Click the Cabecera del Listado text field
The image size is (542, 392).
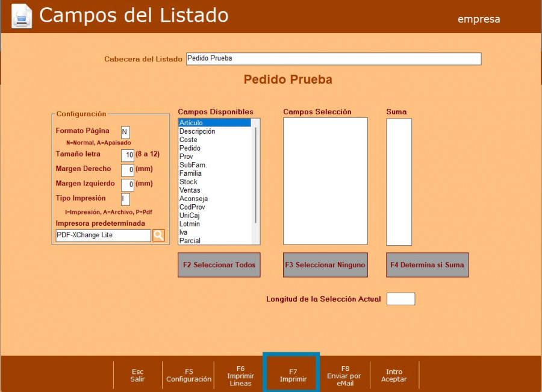[333, 59]
